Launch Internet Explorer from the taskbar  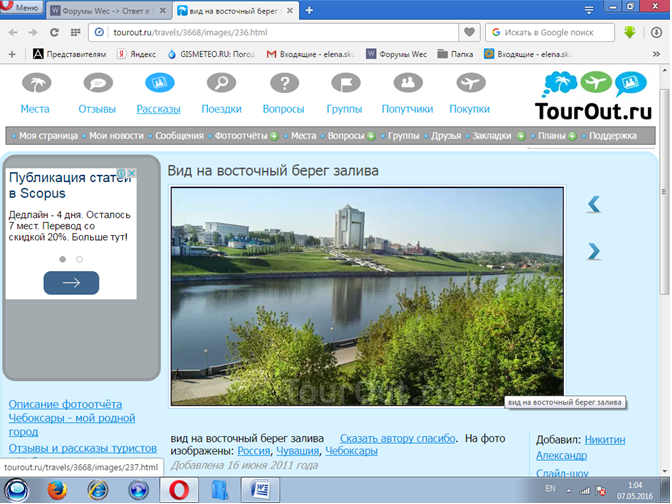pos(97,490)
